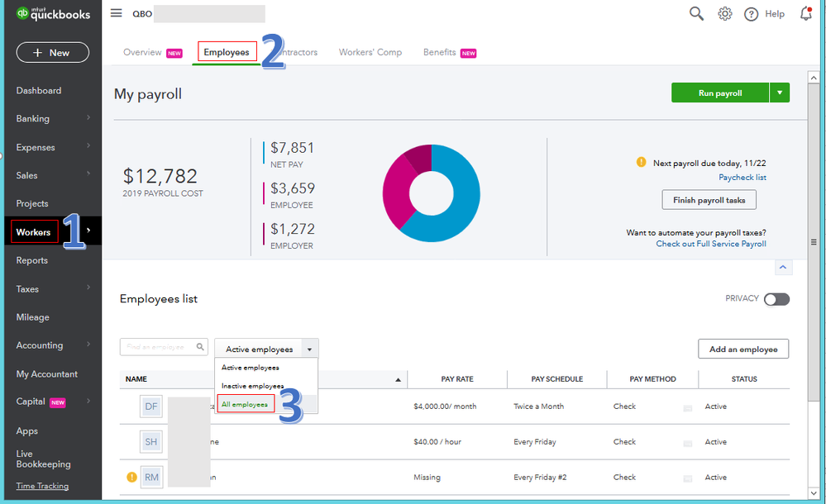The width and height of the screenshot is (826, 504).
Task: Switch to the Overview tab
Action: [142, 52]
